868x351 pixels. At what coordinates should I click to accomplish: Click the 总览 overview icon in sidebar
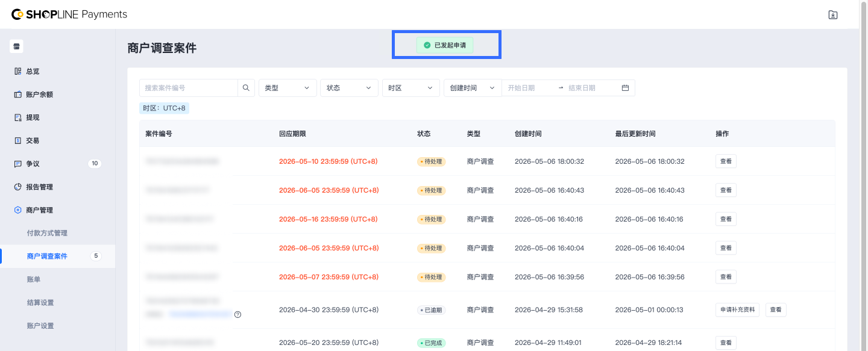point(17,71)
